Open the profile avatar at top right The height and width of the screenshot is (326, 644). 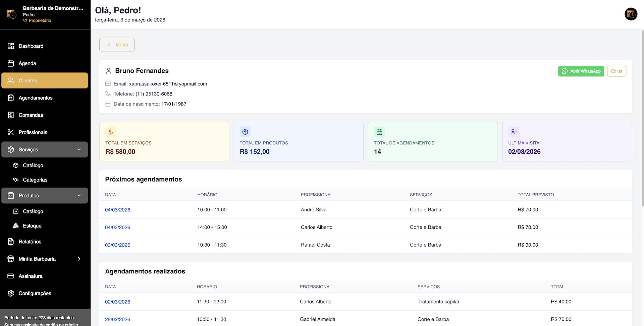pos(631,14)
